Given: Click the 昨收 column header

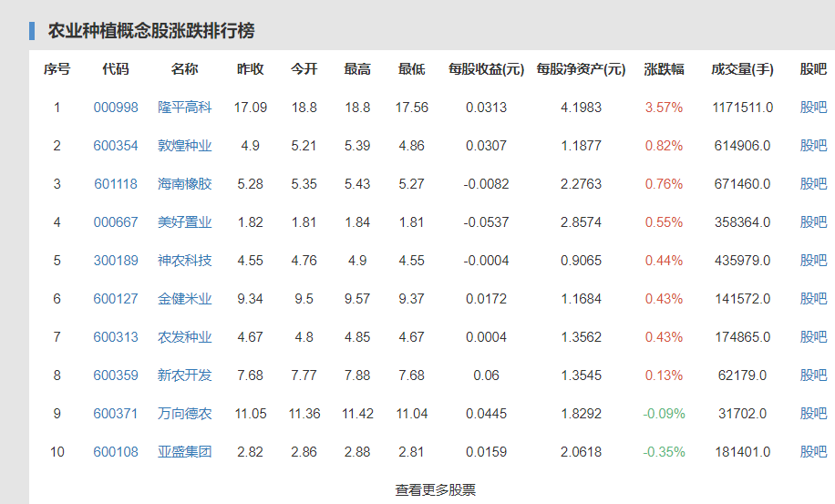Looking at the screenshot, I should click(x=251, y=69).
